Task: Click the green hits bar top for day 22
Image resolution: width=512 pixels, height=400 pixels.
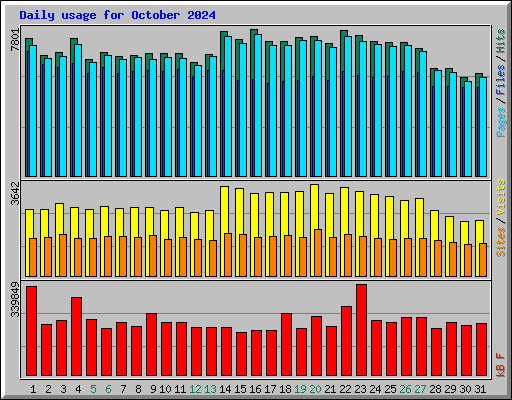Action: click(x=344, y=33)
